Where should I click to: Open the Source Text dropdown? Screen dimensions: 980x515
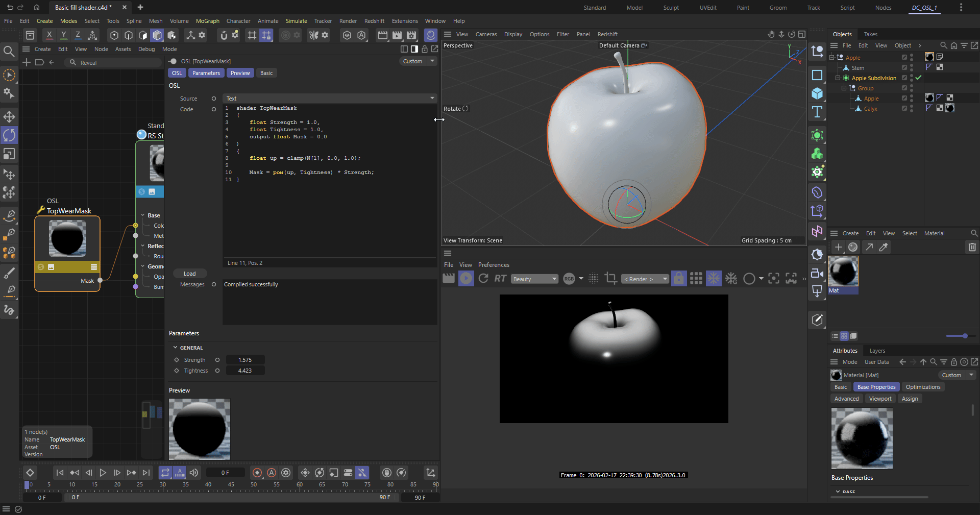tap(330, 99)
